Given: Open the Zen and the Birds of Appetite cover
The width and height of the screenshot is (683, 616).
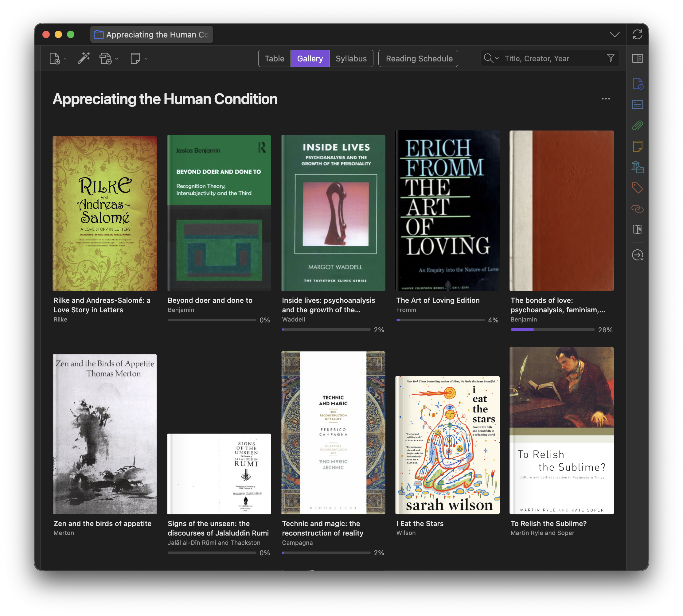Looking at the screenshot, I should [105, 434].
